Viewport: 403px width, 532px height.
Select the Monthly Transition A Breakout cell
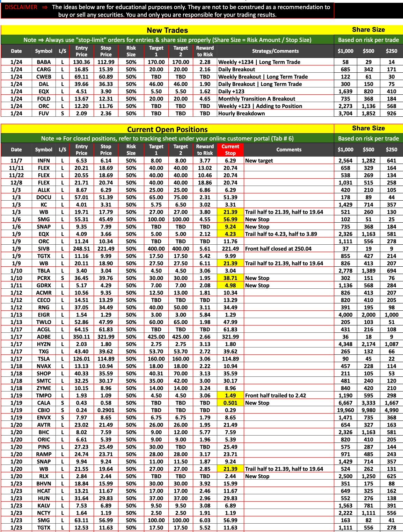(256, 99)
